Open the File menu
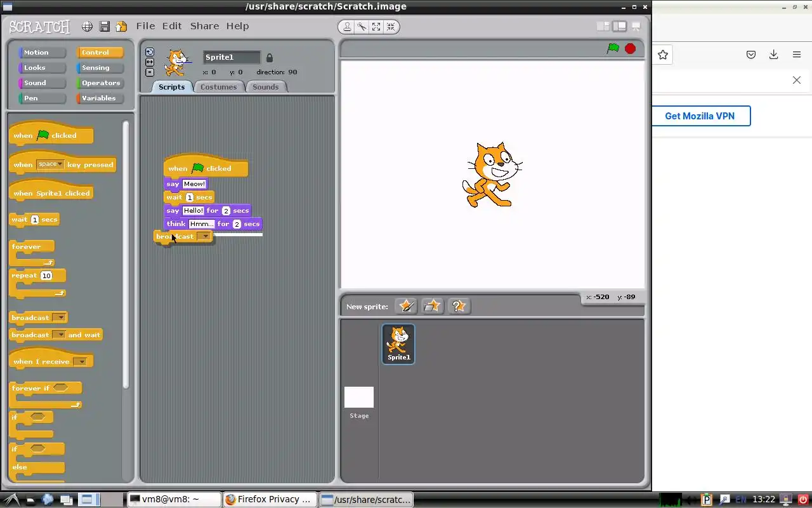Viewport: 812px width, 508px height. click(145, 26)
